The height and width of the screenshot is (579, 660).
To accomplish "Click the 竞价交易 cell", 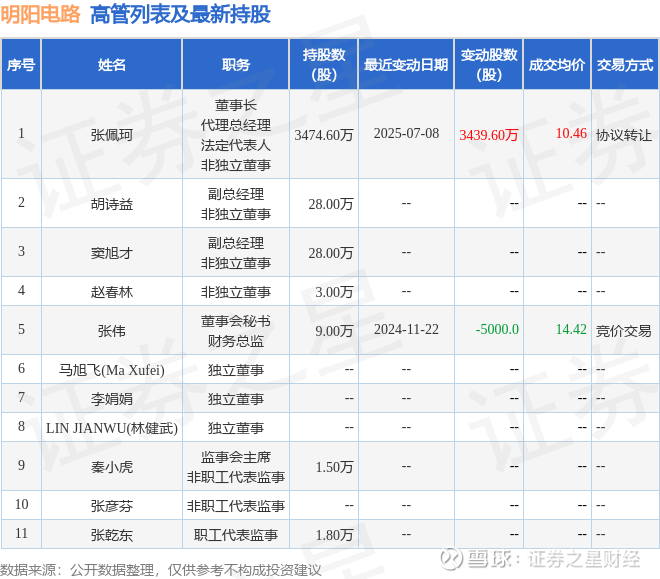I will click(x=624, y=331).
